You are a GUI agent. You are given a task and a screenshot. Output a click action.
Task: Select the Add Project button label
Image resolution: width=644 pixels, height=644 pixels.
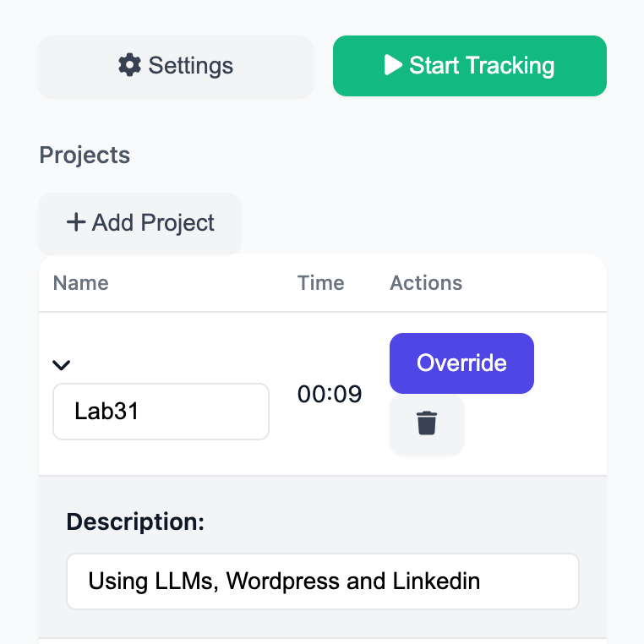point(153,223)
